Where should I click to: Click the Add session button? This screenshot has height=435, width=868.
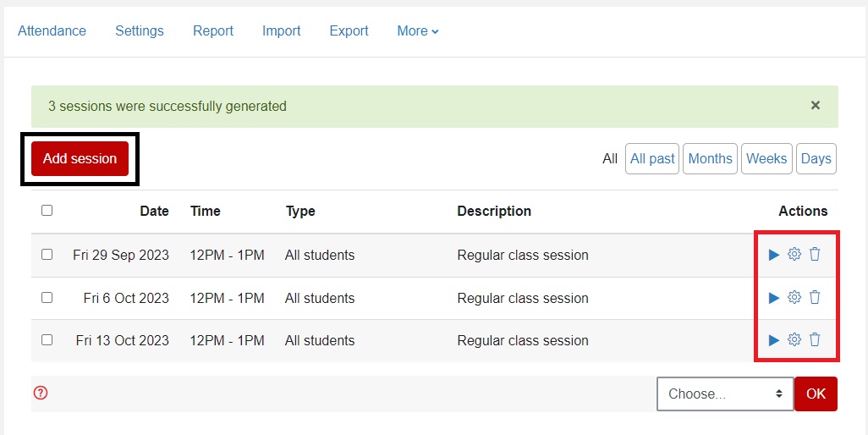[80, 159]
